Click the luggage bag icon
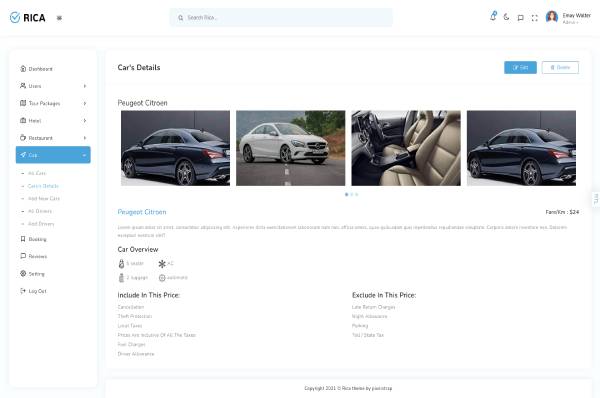Screen dimensions: 600x398 [x=121, y=278]
